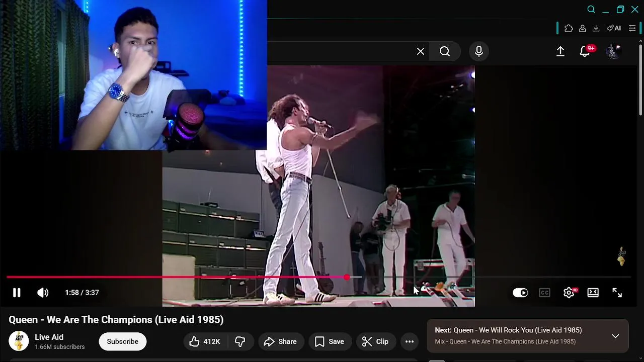Clear search with the X icon

pos(421,51)
